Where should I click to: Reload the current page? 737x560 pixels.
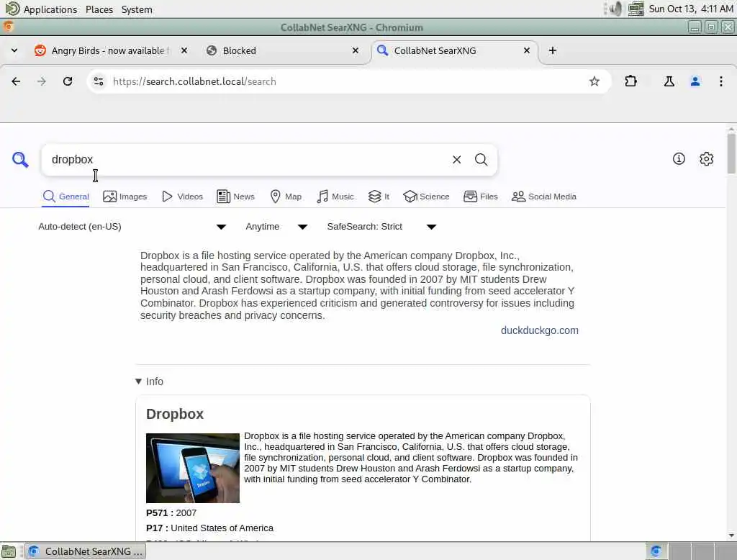click(68, 81)
